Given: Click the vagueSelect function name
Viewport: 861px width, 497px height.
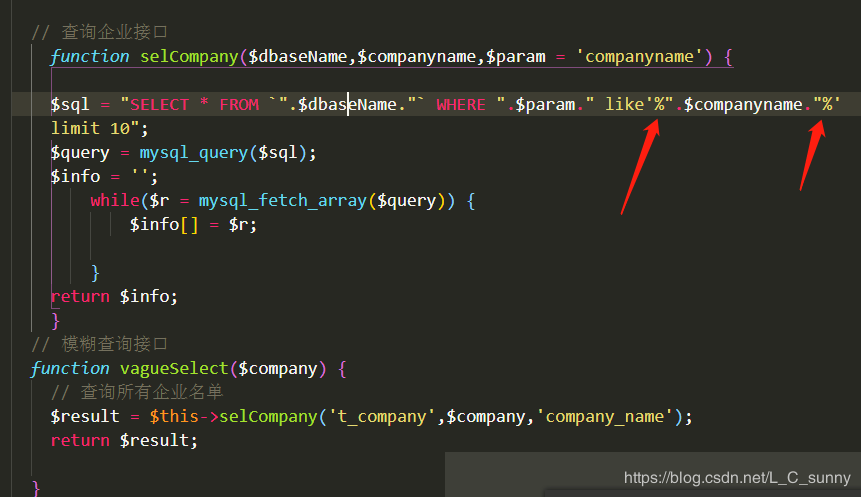Looking at the screenshot, I should [x=174, y=368].
